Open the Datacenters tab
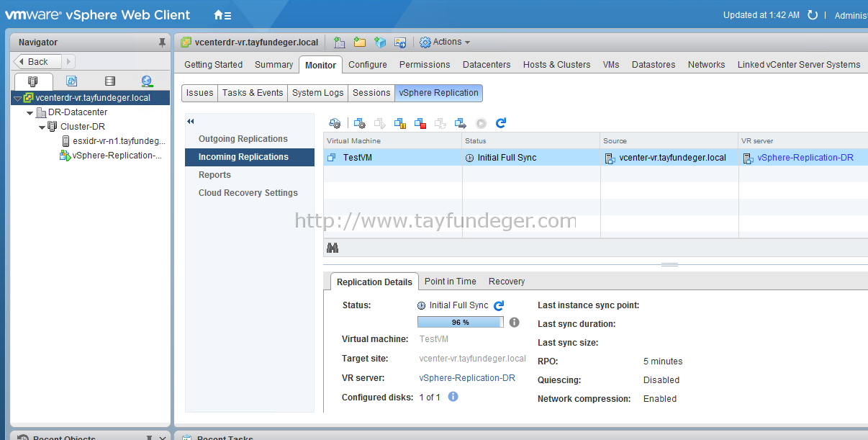The image size is (868, 440). coord(487,64)
